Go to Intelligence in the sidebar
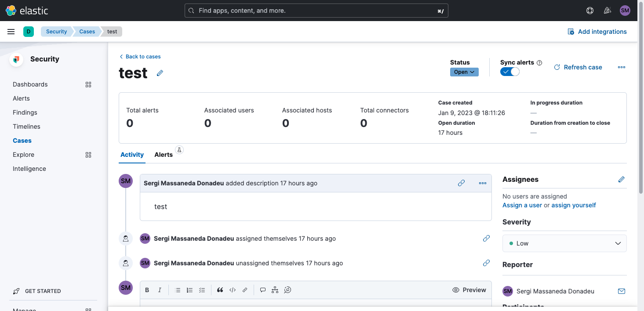Image resolution: width=644 pixels, height=311 pixels. point(29,169)
